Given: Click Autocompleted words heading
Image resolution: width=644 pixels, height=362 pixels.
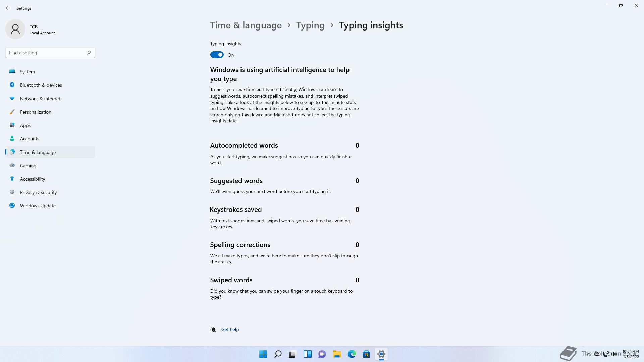Looking at the screenshot, I should [x=244, y=145].
